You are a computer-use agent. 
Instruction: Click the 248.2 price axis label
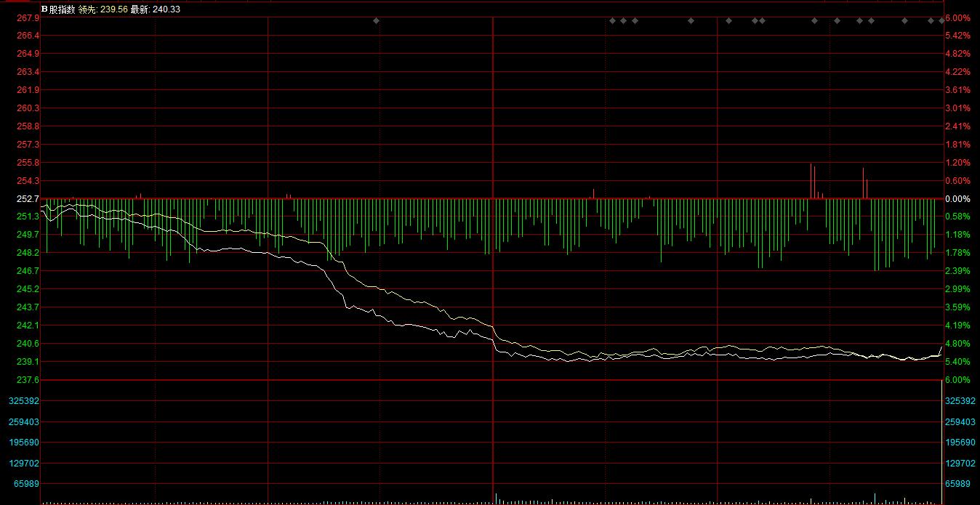[x=28, y=253]
